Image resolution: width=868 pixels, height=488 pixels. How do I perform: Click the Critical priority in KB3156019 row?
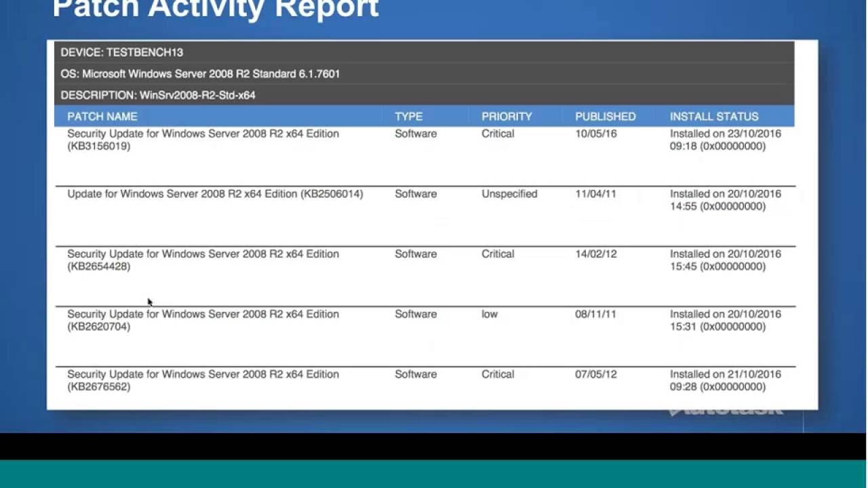coord(498,134)
